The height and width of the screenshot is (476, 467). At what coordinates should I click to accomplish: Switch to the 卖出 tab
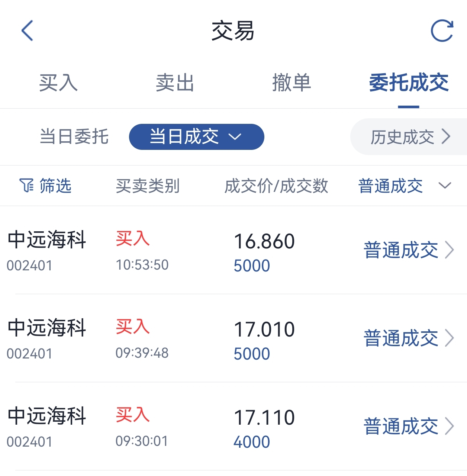(175, 83)
